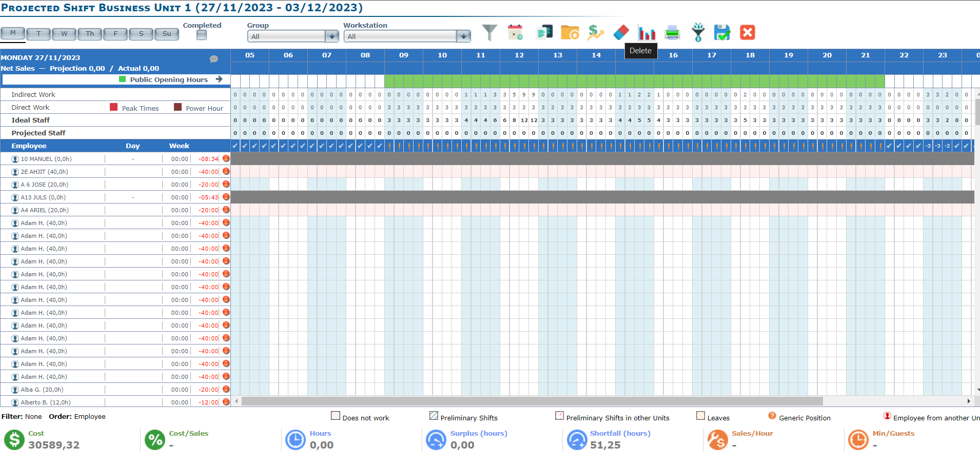The width and height of the screenshot is (980, 467).
Task: Switch to Friday tab F
Action: [115, 34]
